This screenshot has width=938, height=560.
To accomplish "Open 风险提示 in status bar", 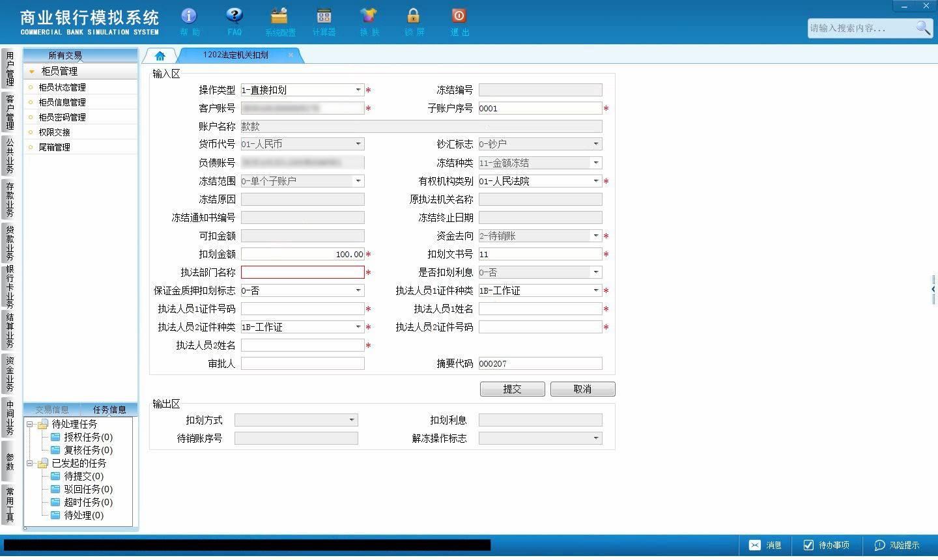I will tap(897, 545).
